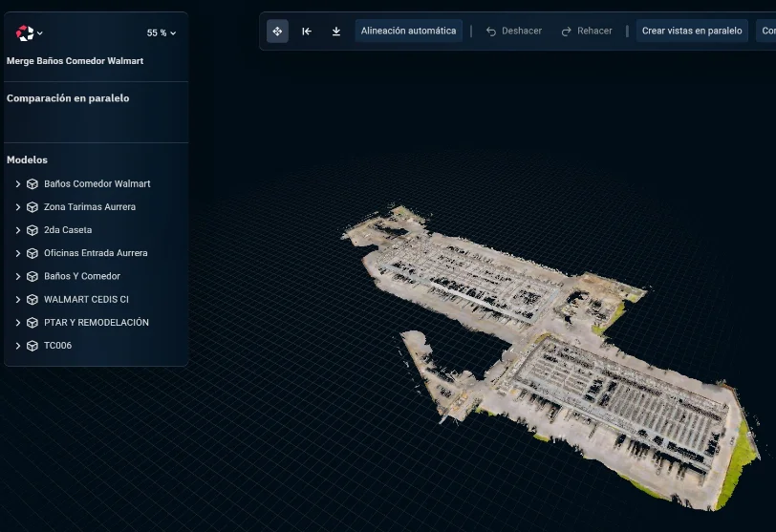Expand PTAR Y REMODELACIÓN model

tap(18, 323)
